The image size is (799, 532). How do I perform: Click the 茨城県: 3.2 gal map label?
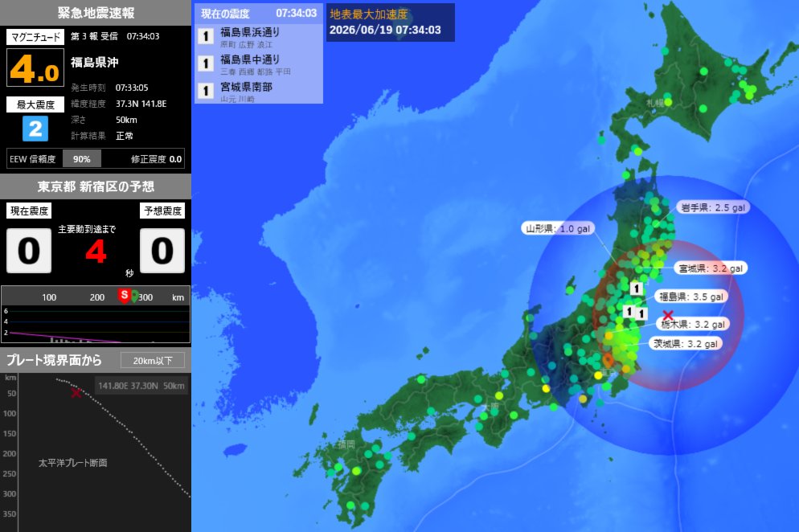pyautogui.click(x=686, y=344)
